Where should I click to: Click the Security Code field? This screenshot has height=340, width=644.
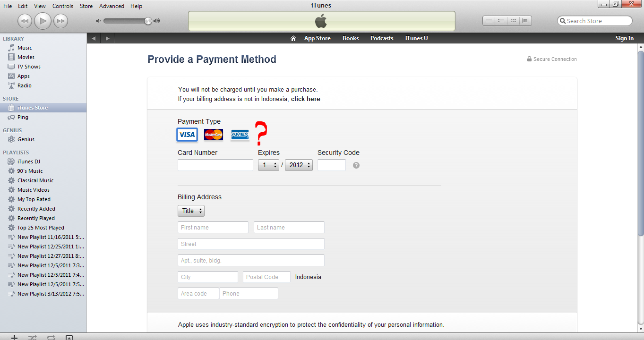pyautogui.click(x=332, y=165)
